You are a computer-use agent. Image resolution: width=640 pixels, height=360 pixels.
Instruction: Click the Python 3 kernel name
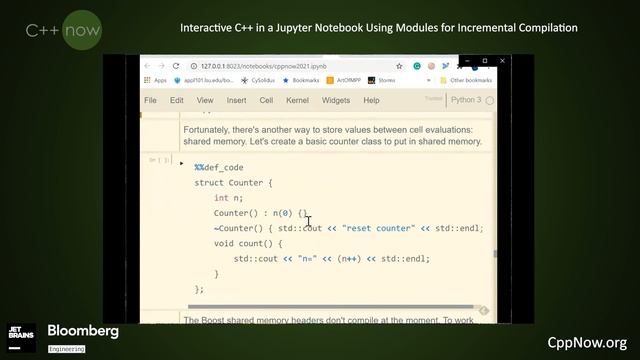point(466,100)
